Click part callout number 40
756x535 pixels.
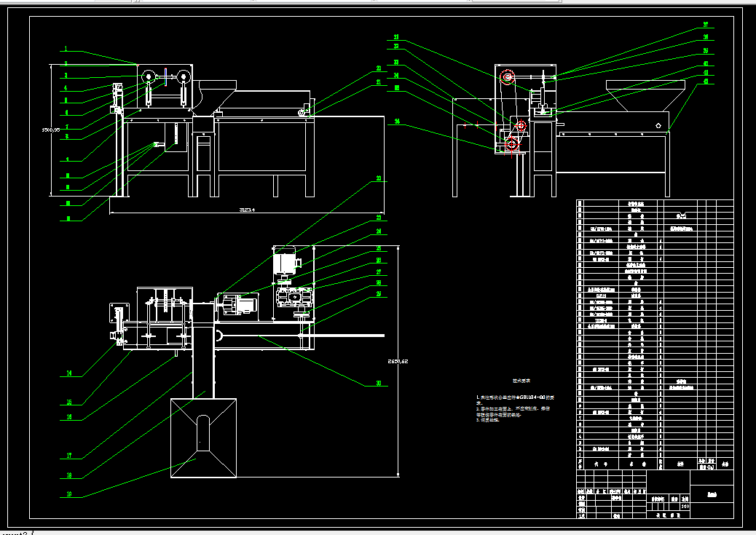point(705,63)
